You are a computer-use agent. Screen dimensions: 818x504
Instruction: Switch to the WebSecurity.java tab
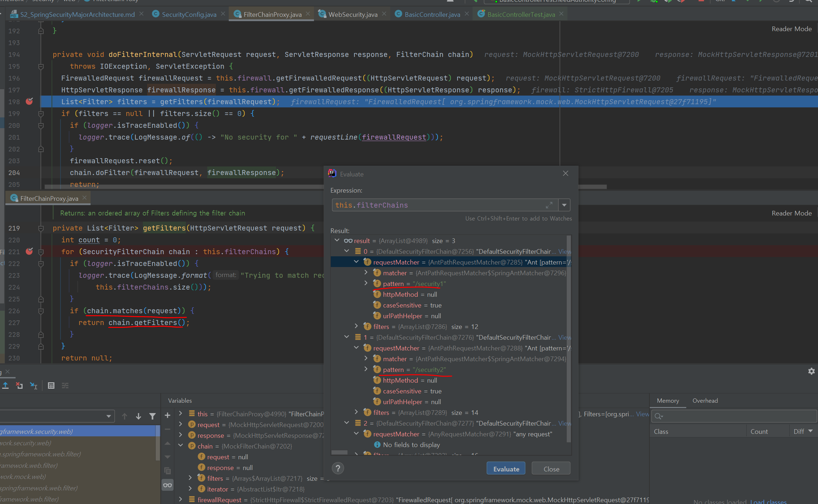click(x=353, y=14)
